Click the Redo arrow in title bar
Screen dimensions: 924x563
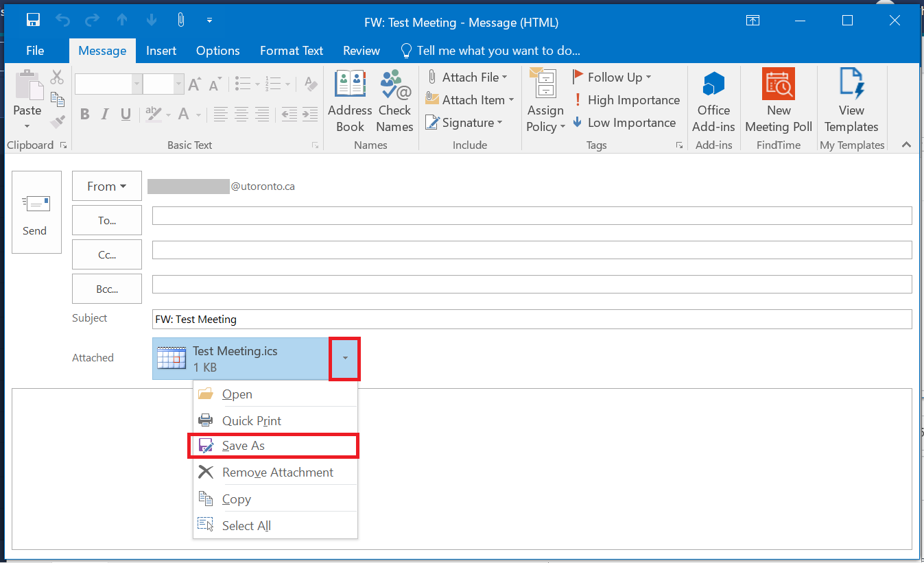[93, 21]
